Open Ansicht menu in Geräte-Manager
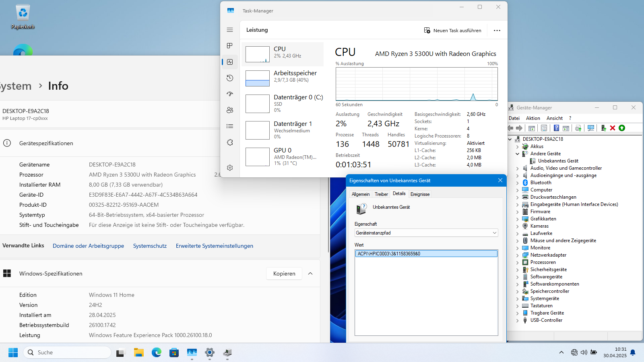 pos(555,118)
